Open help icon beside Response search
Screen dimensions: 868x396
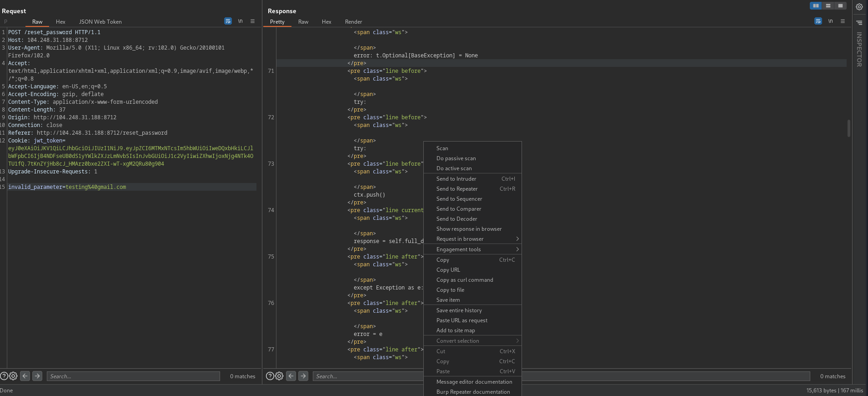(270, 376)
